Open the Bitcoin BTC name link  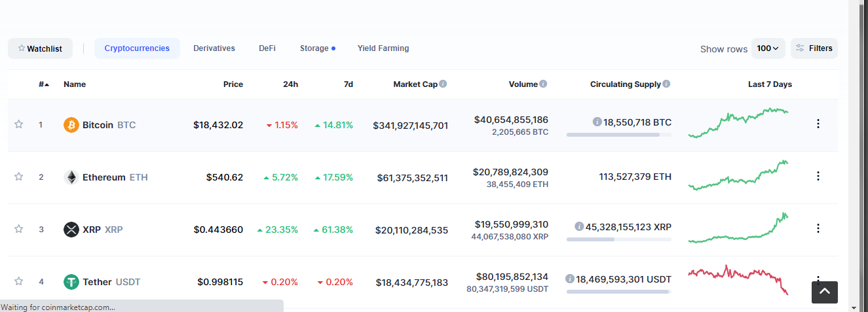tap(109, 125)
